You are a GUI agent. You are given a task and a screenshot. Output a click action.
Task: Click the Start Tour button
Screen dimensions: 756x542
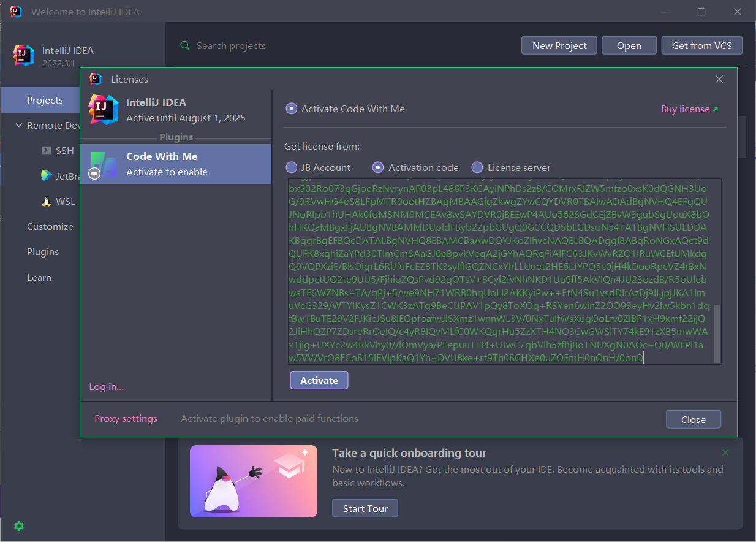click(x=365, y=508)
